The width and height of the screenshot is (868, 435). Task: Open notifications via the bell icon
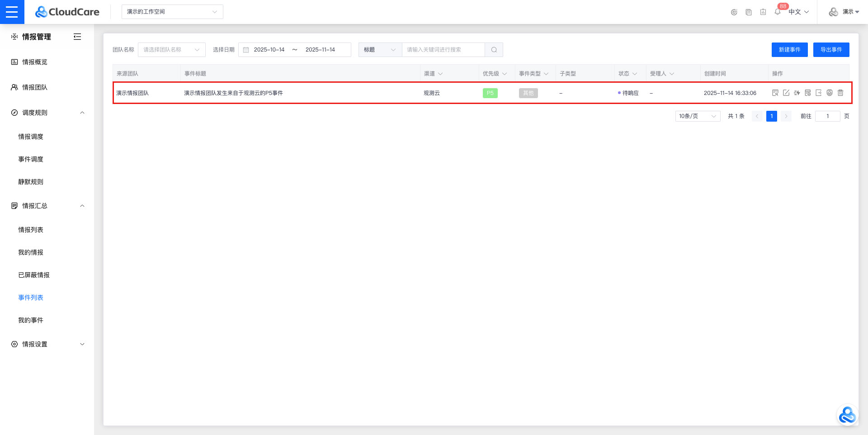click(778, 12)
